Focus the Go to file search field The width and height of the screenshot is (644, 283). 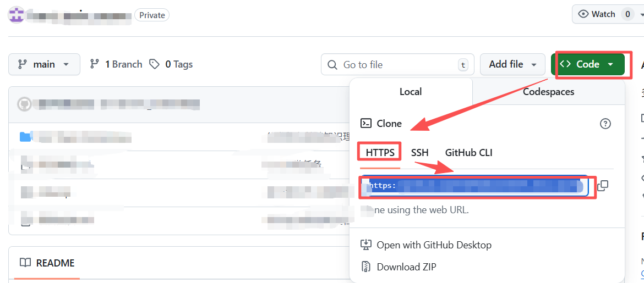pyautogui.click(x=397, y=64)
